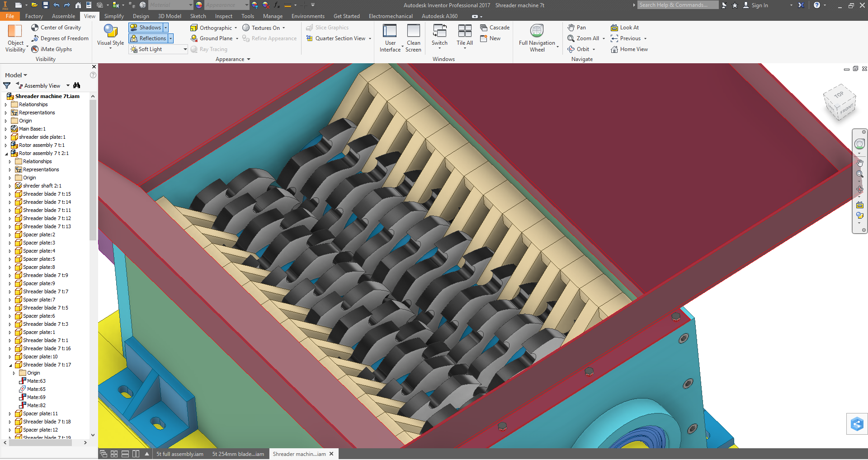
Task: Switch to the 3D Model ribbon tab
Action: click(x=170, y=16)
